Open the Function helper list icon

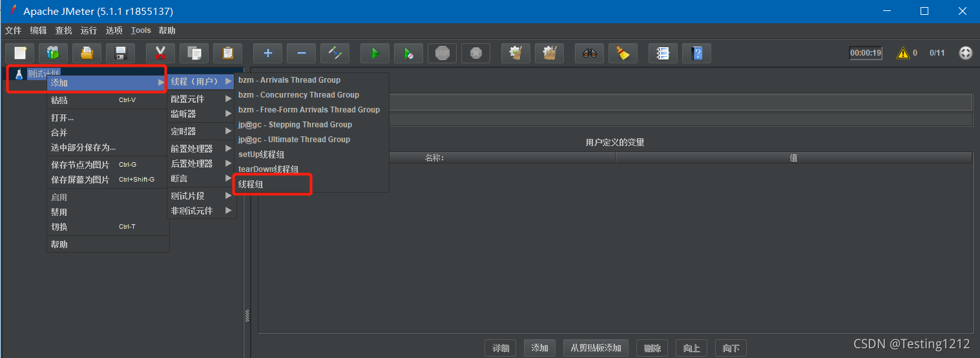[x=663, y=53]
